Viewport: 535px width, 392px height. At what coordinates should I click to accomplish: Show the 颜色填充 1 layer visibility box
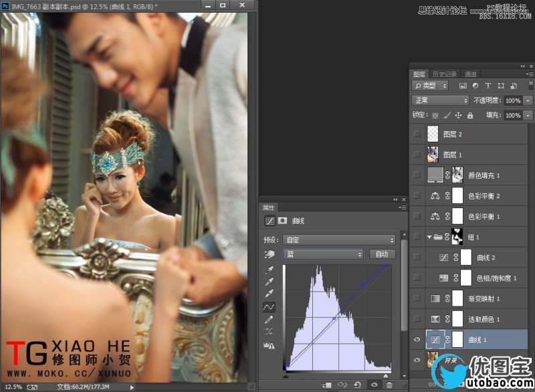pos(417,175)
